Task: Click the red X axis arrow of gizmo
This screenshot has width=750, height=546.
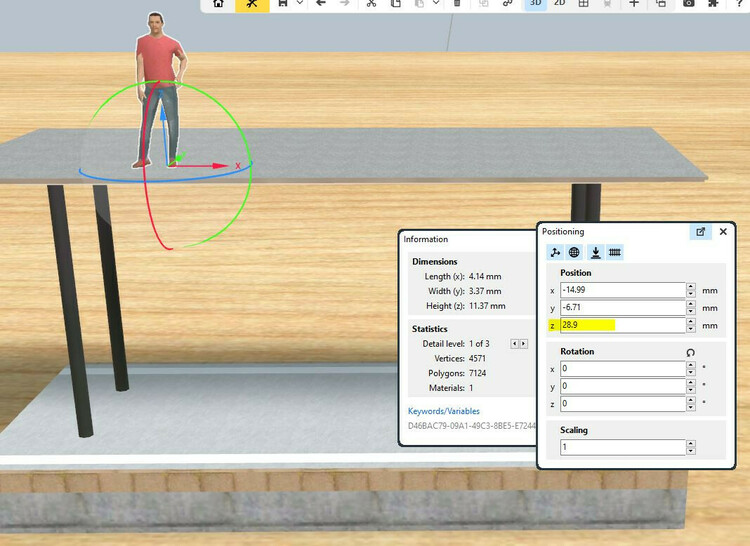Action: click(220, 166)
